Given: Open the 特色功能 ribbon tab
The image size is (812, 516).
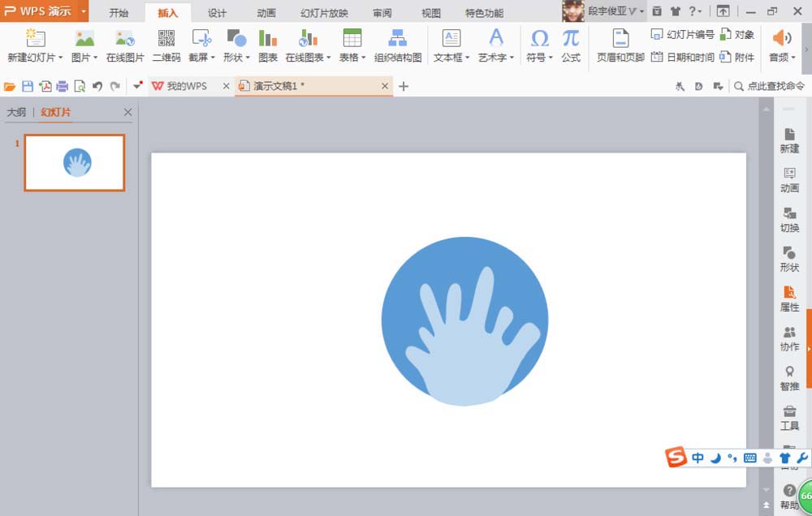Looking at the screenshot, I should (x=484, y=13).
